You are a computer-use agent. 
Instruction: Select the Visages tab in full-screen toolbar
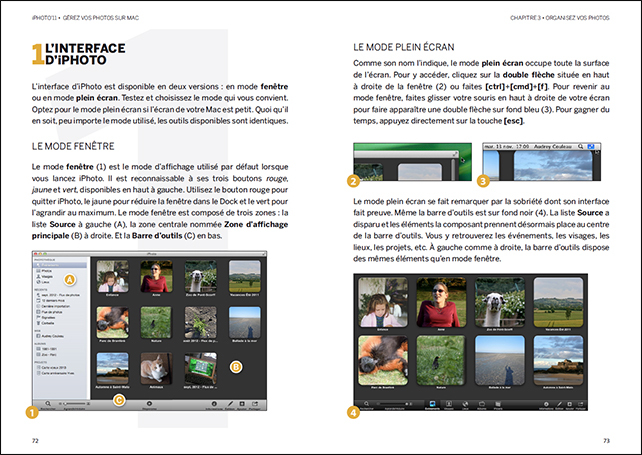pos(449,404)
